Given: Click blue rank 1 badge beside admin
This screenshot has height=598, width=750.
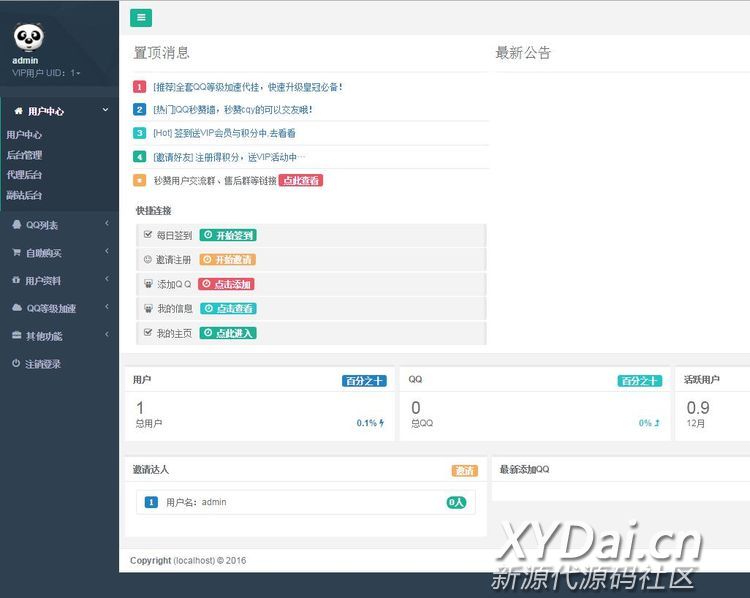Looking at the screenshot, I should (x=151, y=502).
